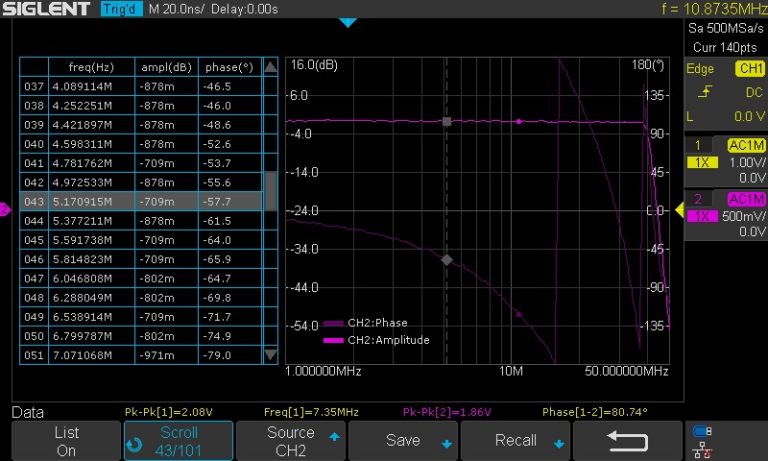This screenshot has height=461, width=768.
Task: Click the yellow trigger level arrow on right edge
Action: click(x=679, y=210)
